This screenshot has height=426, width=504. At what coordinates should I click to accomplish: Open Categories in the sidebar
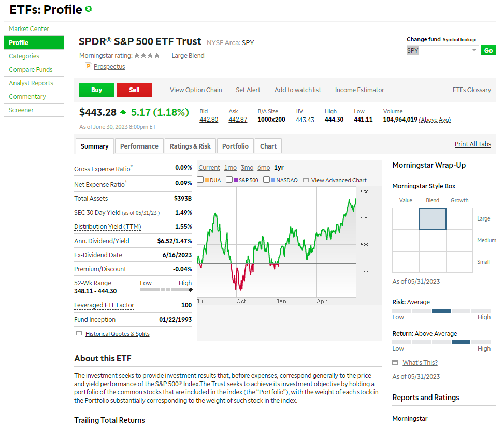click(24, 56)
